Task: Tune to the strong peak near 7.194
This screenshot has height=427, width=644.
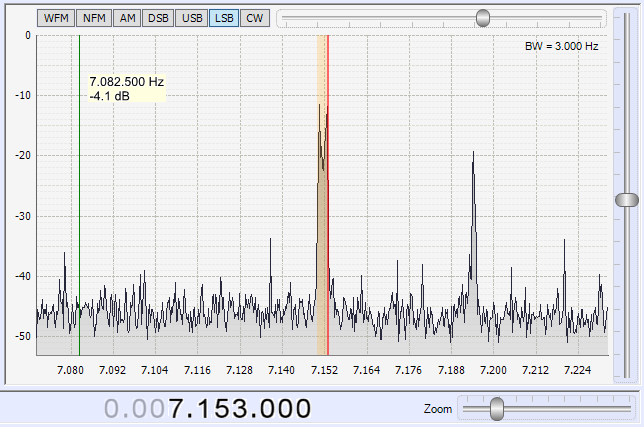Action: point(472,160)
